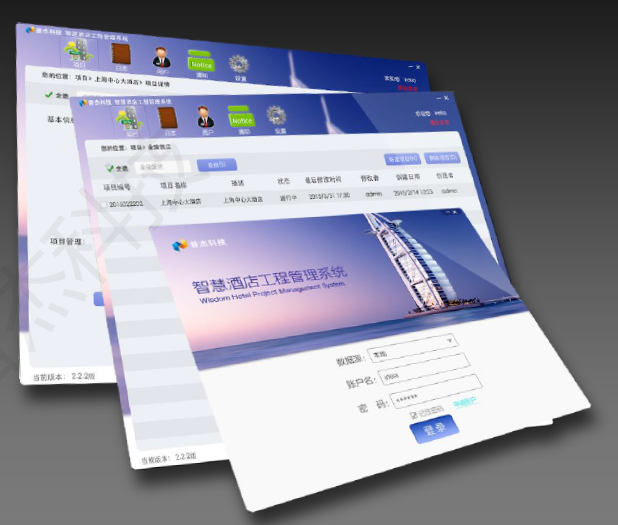The width and height of the screenshot is (618, 525).
Task: Click the cyan link beside the password field
Action: 465,402
